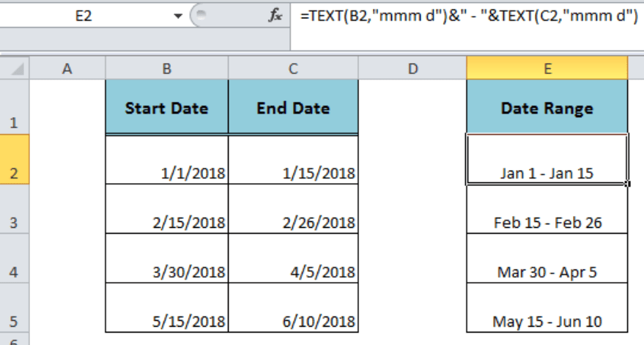The image size is (644, 345).
Task: Select column A header
Action: point(68,69)
